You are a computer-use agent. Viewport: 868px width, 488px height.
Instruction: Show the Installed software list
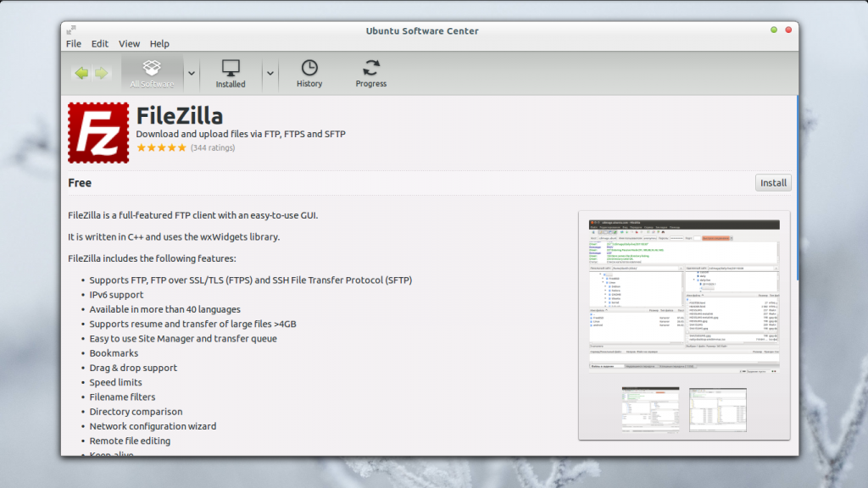230,74
